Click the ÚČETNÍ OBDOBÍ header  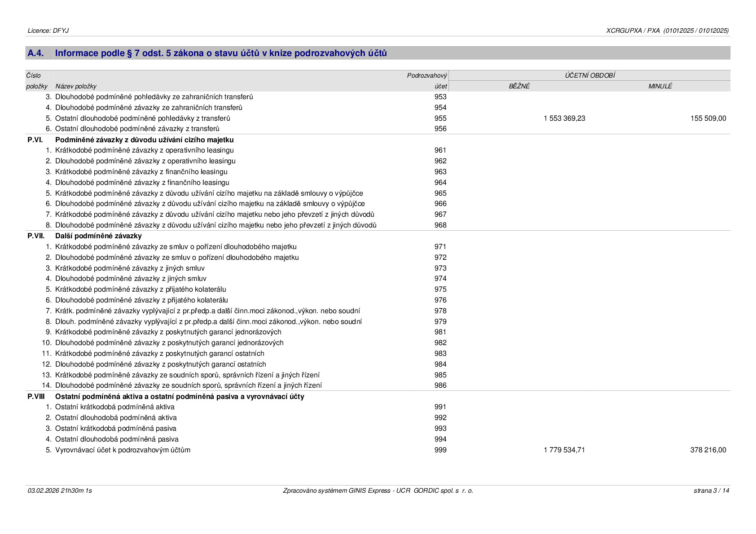tap(589, 75)
